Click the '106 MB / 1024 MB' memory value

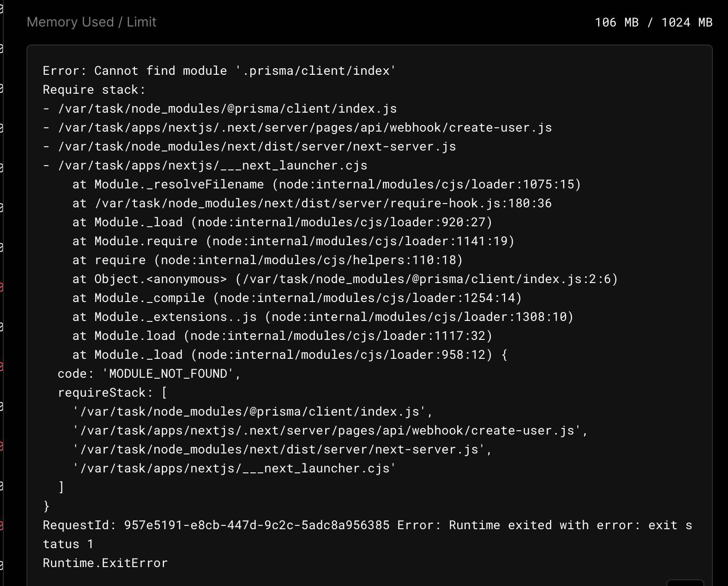point(653,22)
